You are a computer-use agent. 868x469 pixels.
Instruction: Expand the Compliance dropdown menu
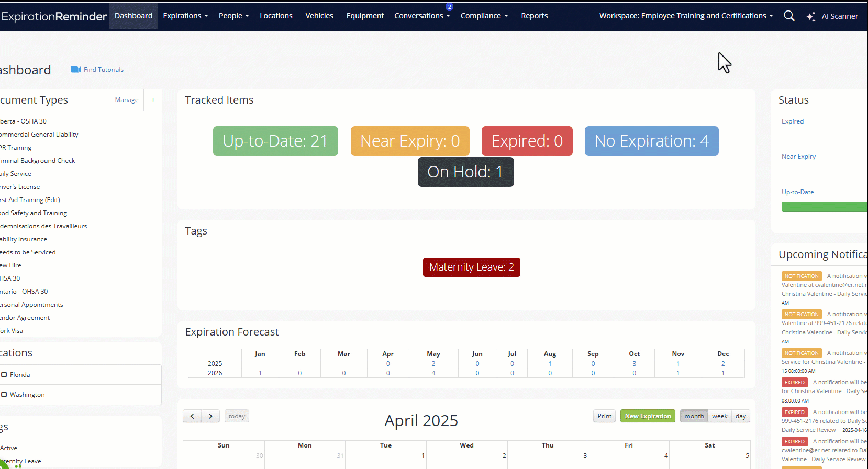(484, 16)
